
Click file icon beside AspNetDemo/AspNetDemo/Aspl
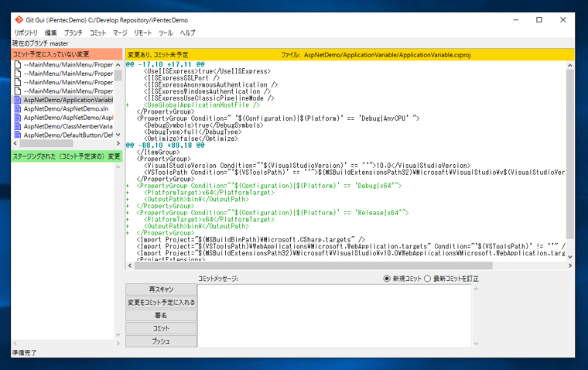click(x=17, y=118)
